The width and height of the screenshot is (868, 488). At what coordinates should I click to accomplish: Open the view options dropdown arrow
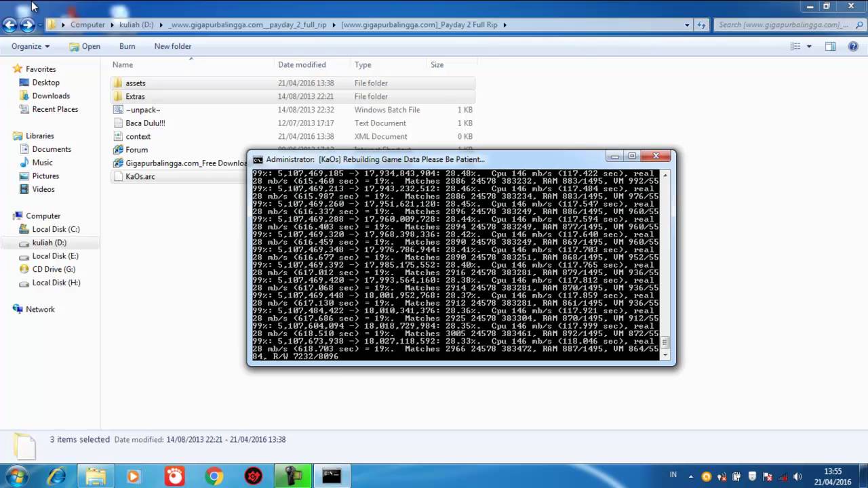(809, 46)
